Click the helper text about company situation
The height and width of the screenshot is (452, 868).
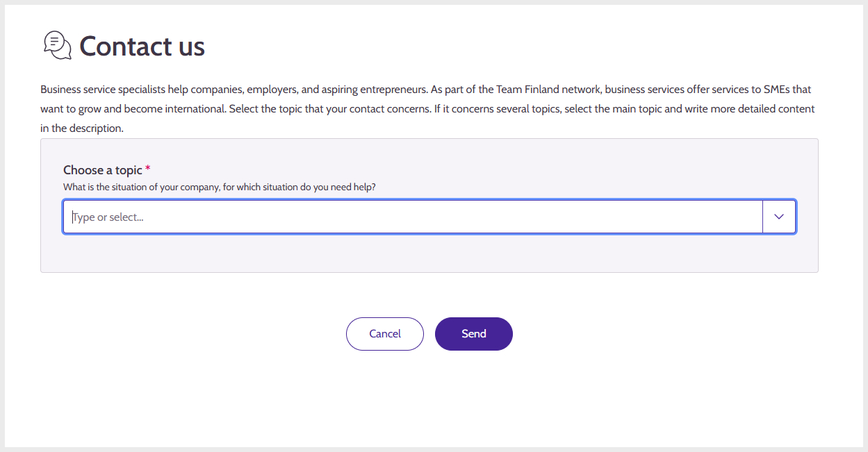point(220,187)
